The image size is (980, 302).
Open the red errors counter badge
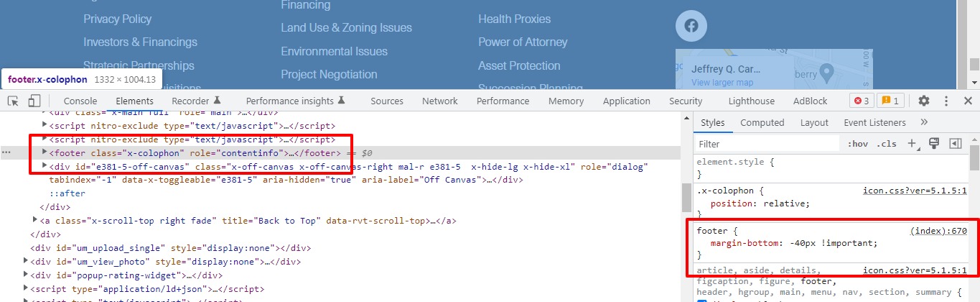(x=861, y=101)
